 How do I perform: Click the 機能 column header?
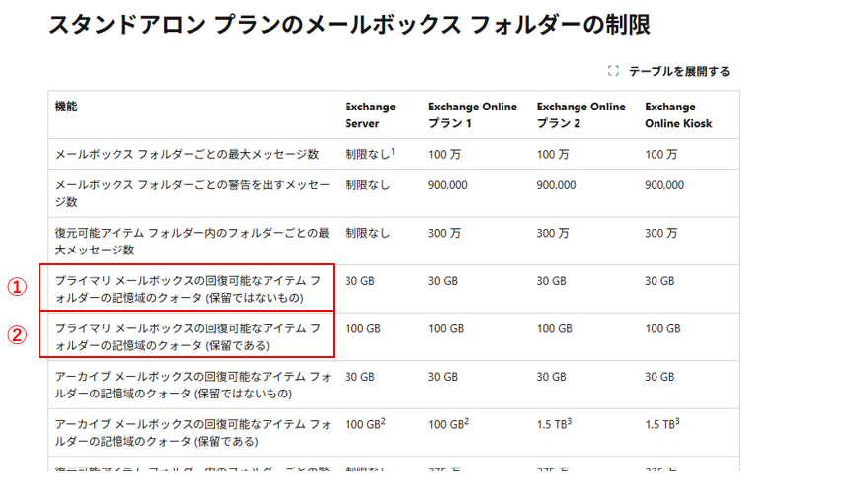[x=66, y=107]
